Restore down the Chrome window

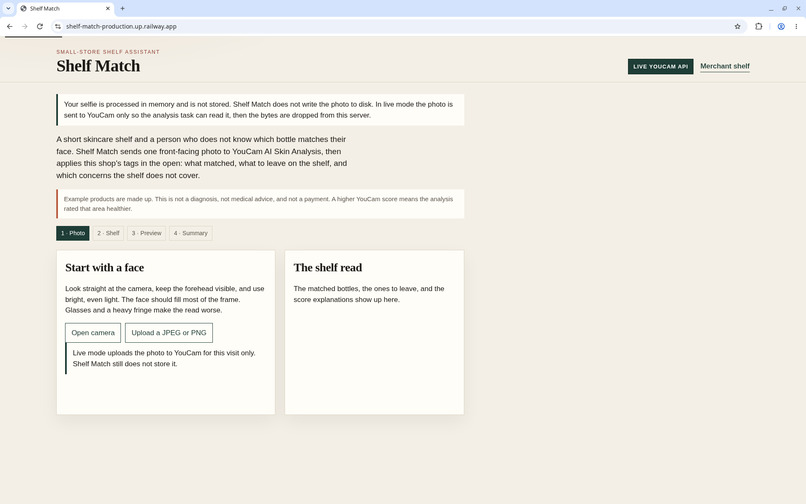click(x=784, y=8)
